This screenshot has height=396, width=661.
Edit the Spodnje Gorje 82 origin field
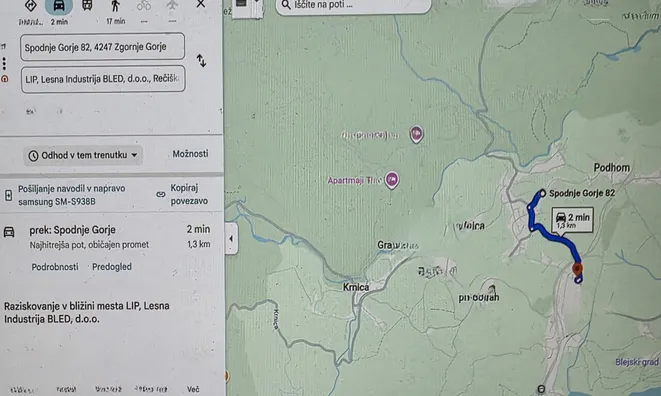click(102, 47)
